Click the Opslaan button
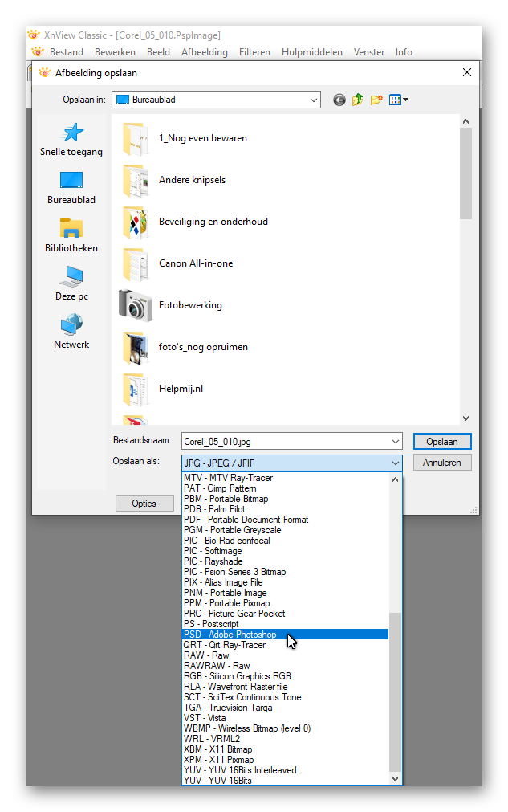 pos(442,442)
